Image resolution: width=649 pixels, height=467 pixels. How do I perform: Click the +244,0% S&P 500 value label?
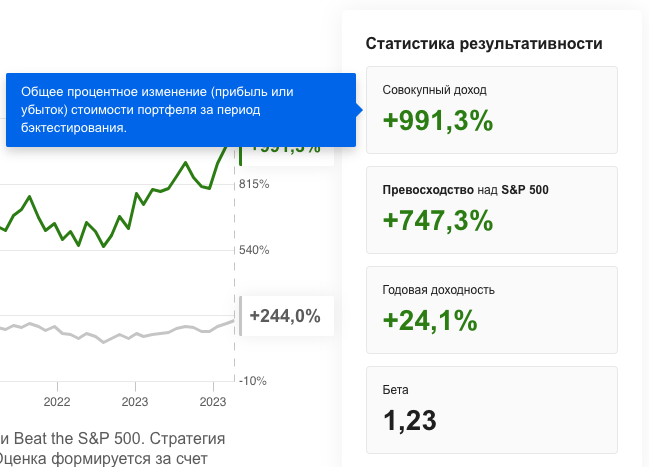(286, 316)
